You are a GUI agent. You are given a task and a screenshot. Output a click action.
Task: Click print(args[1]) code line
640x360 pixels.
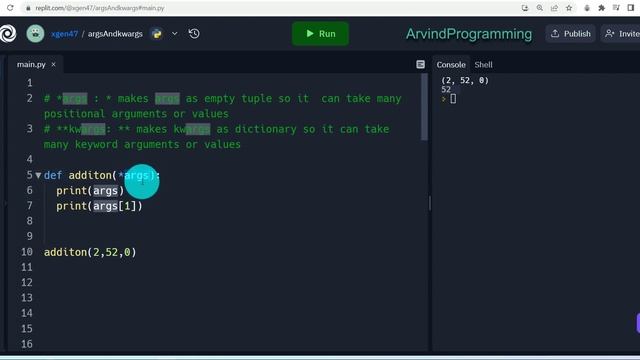coord(99,206)
